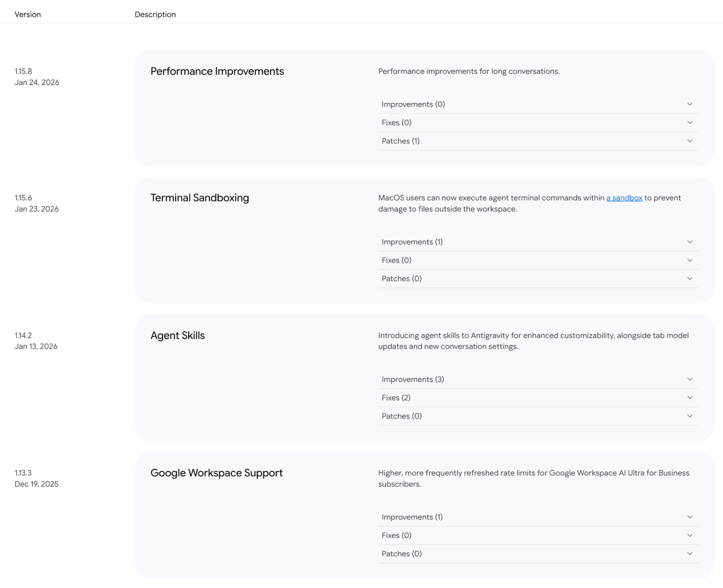The height and width of the screenshot is (588, 723).
Task: Click the Performance Improvements heading
Action: tap(217, 72)
